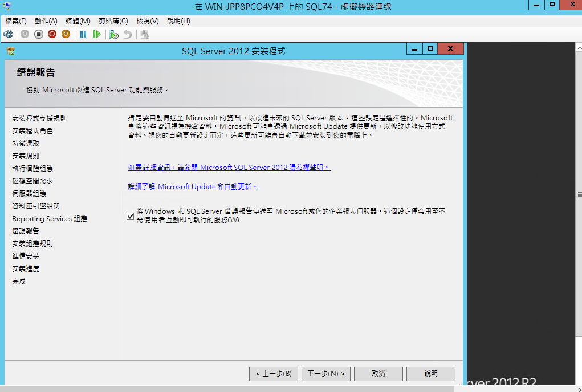
Task: Maximize the SQL Server 2012 setup window
Action: pyautogui.click(x=430, y=49)
